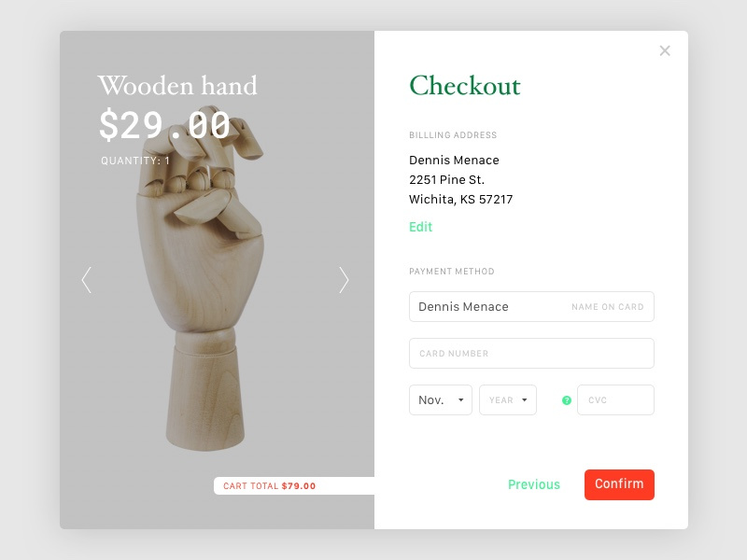Focus the Card Number field
This screenshot has height=560, width=747.
(531, 354)
